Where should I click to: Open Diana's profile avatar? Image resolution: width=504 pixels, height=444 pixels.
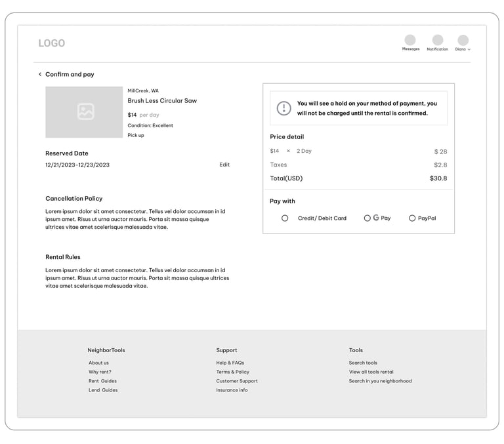tap(463, 40)
